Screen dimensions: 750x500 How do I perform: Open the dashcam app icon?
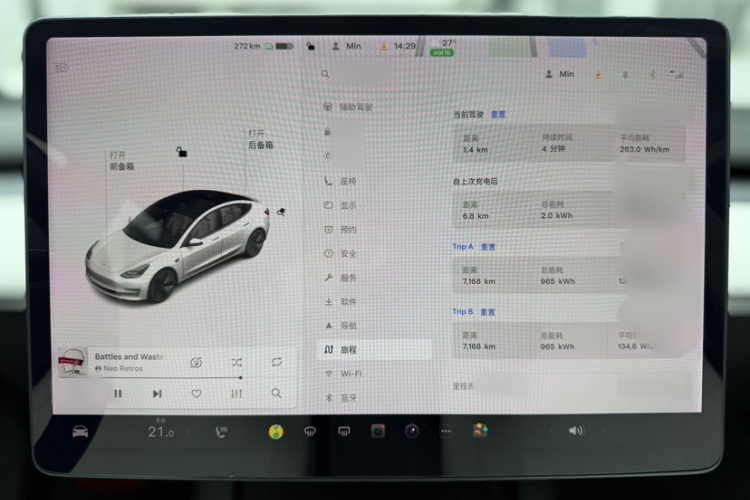point(378,432)
